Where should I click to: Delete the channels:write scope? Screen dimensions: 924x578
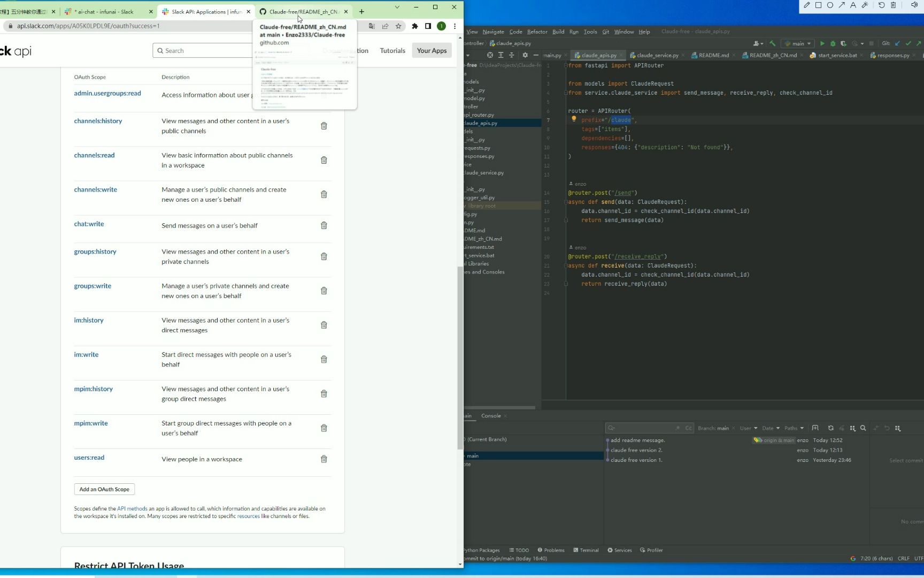[324, 194]
